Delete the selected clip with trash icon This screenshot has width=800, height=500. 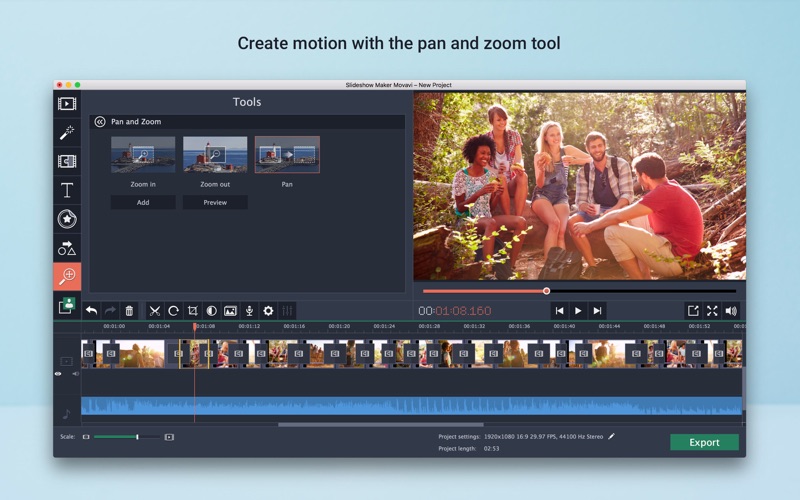129,311
